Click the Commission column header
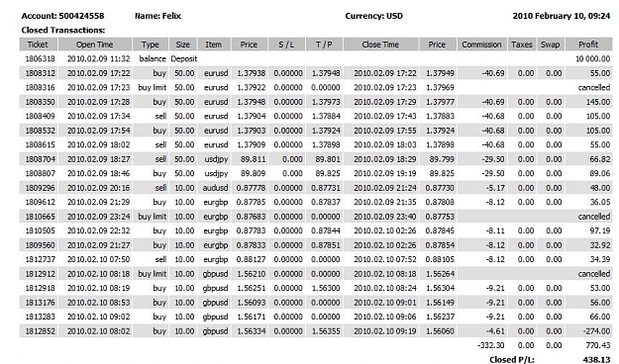This screenshot has width=619, height=364. click(x=481, y=45)
